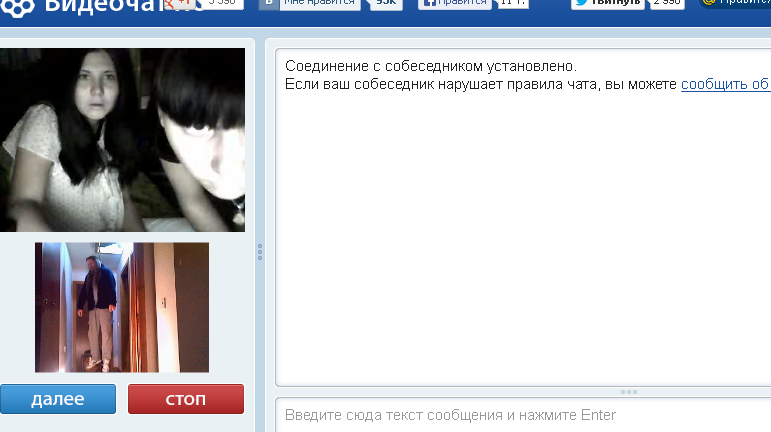
Task: Click the blue 'далее' next button
Action: 58,399
